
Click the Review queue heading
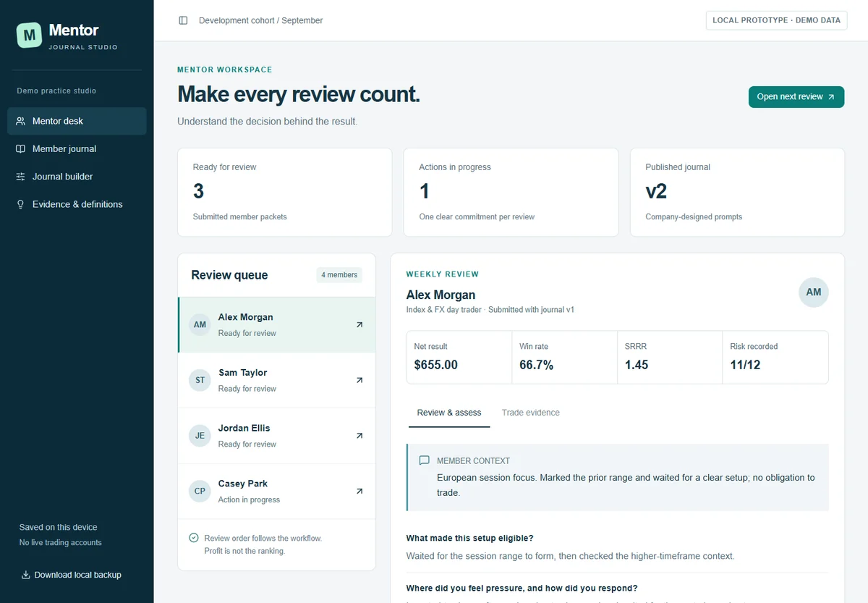pyautogui.click(x=229, y=275)
